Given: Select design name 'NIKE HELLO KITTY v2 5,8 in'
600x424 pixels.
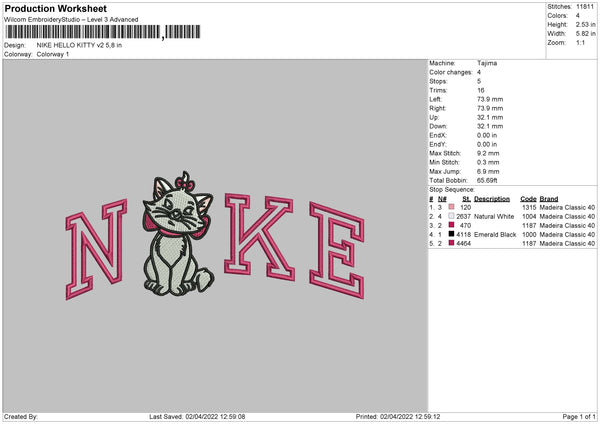Looking at the screenshot, I should 79,45.
